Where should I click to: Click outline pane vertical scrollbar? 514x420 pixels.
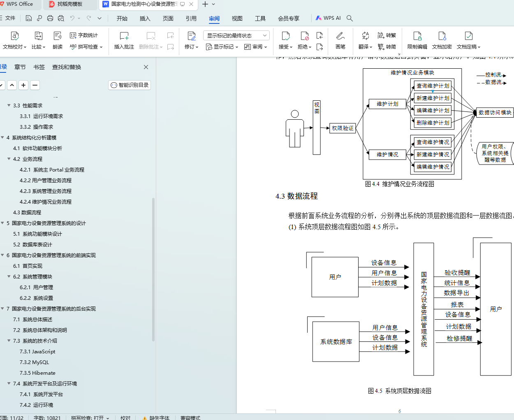click(153, 269)
